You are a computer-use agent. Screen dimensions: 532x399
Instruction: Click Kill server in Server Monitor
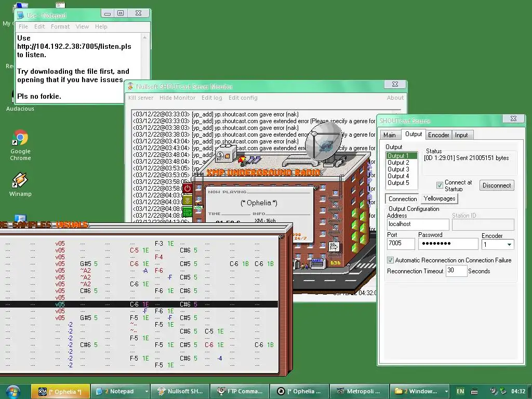pos(141,98)
